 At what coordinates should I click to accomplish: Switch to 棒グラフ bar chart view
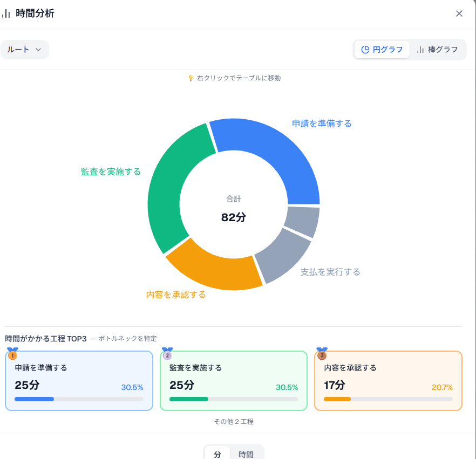pyautogui.click(x=437, y=50)
